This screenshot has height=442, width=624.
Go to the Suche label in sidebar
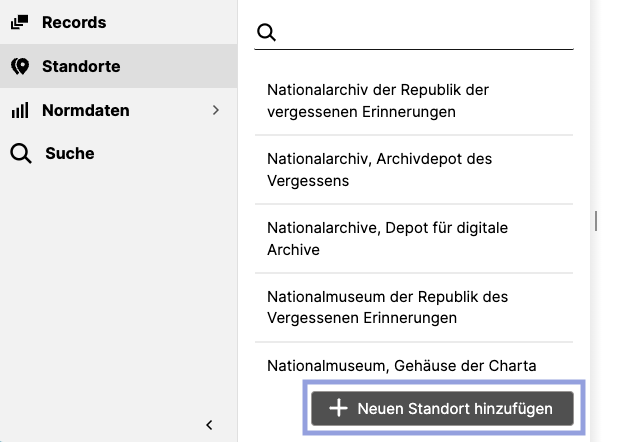70,154
